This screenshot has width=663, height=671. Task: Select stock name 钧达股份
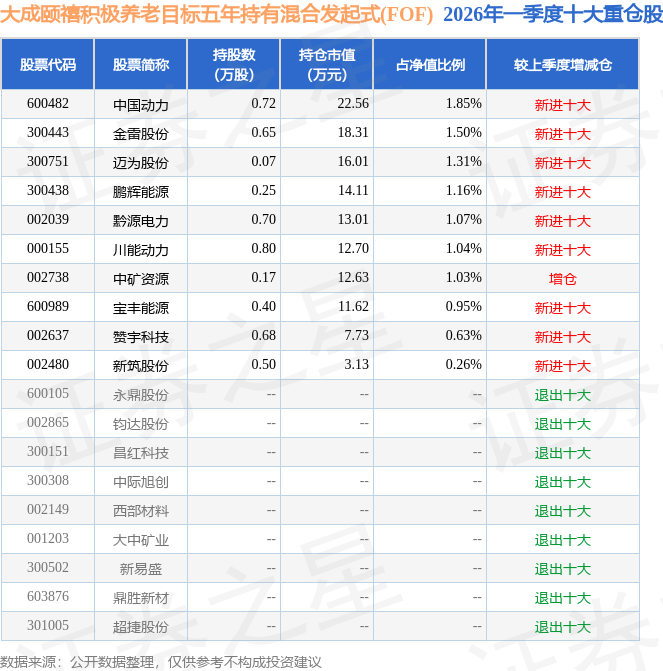[x=140, y=425]
